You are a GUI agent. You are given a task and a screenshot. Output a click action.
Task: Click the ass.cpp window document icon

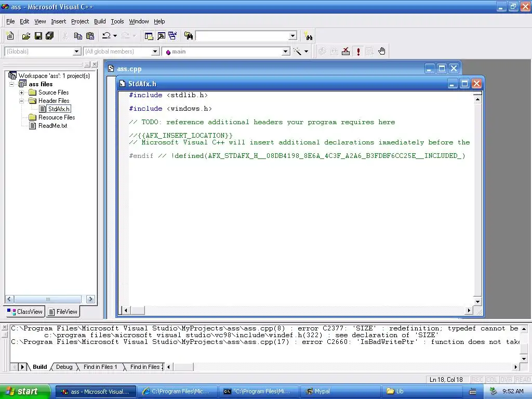tap(111, 69)
